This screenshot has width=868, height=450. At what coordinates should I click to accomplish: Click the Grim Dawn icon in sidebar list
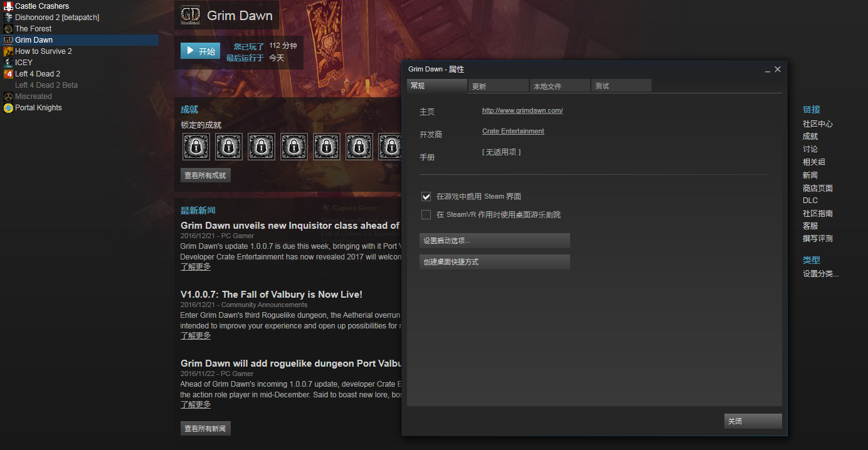(8, 40)
